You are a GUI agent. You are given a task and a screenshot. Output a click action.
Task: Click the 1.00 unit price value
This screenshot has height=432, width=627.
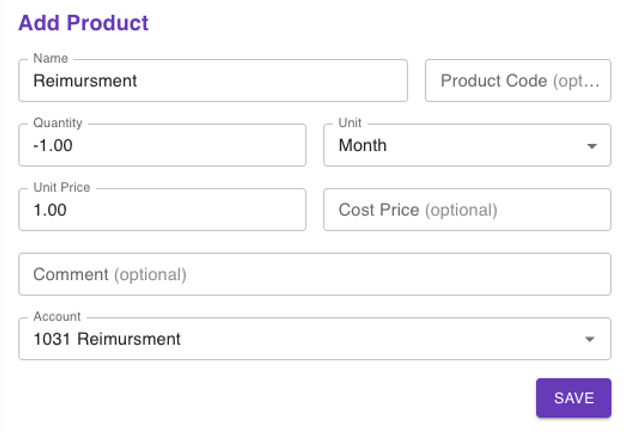click(x=50, y=210)
